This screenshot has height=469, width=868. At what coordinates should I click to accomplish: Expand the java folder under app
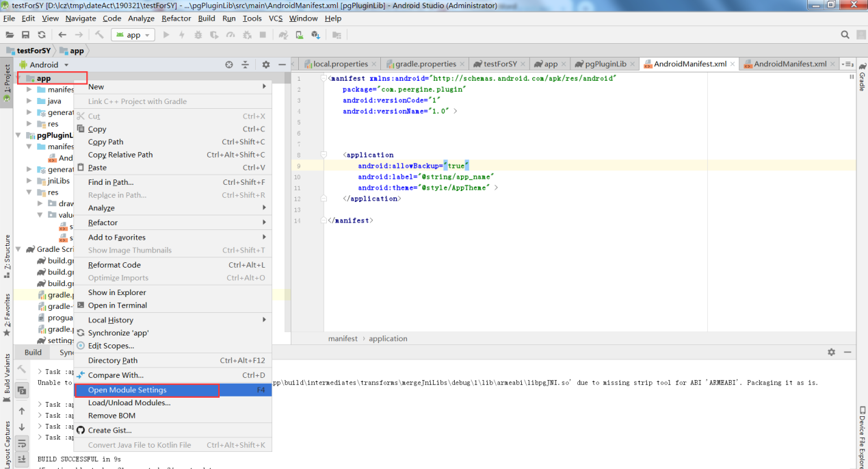(29, 101)
